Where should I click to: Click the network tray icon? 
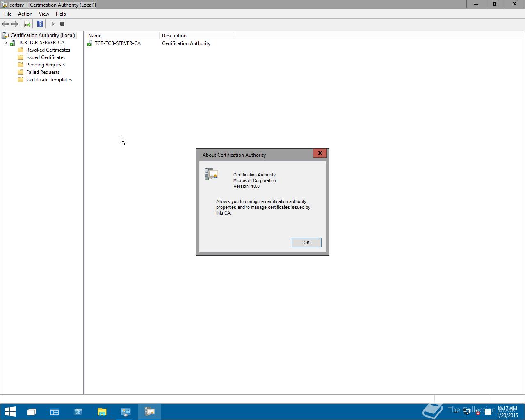click(467, 412)
